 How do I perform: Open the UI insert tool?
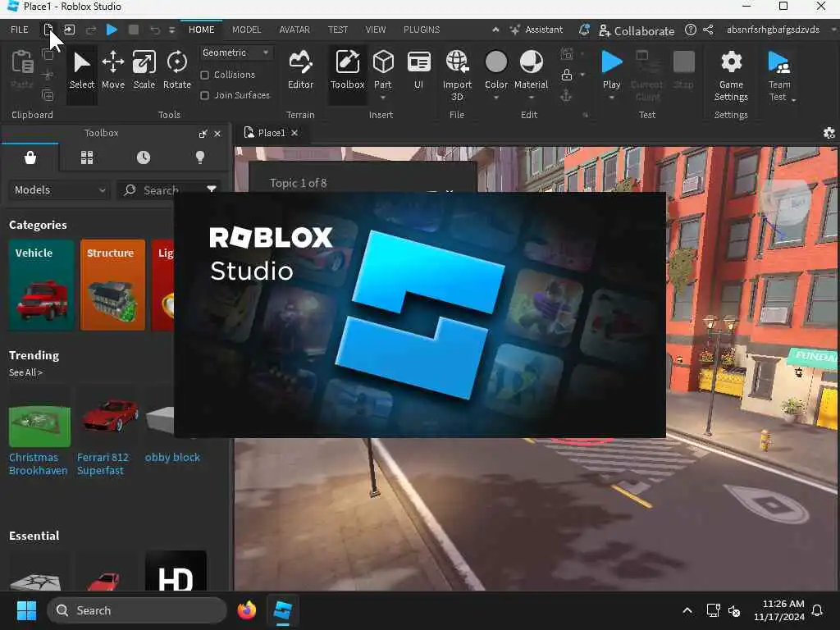coord(419,71)
